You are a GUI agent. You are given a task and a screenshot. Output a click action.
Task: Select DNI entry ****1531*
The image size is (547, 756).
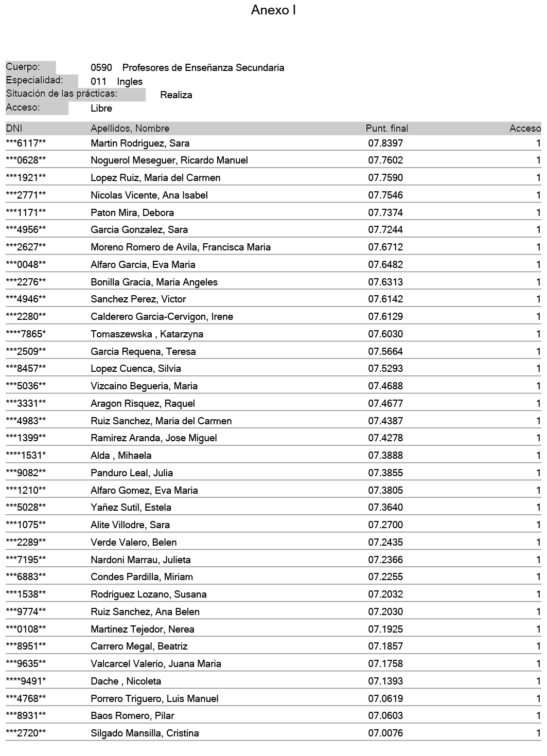coord(26,456)
